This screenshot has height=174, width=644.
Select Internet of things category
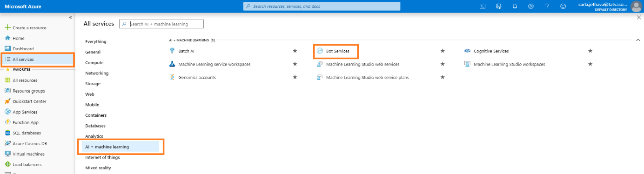pyautogui.click(x=102, y=157)
